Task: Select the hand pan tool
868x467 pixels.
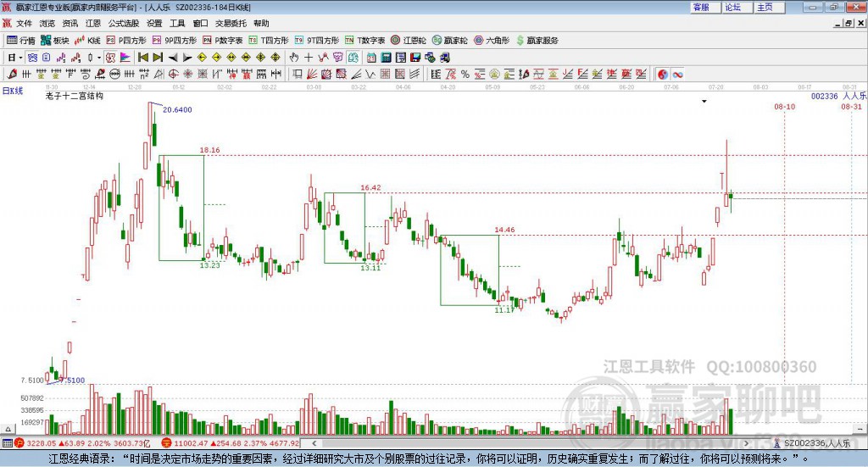Action: (x=293, y=58)
